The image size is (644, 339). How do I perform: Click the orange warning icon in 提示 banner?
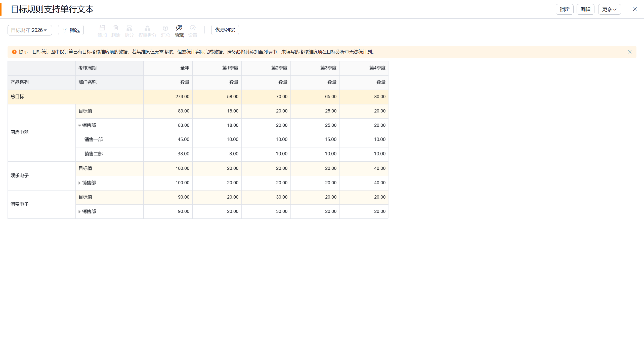[14, 52]
